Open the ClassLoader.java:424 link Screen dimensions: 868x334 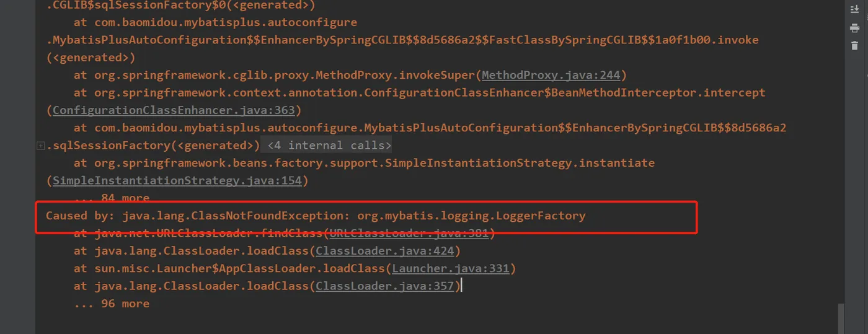385,251
